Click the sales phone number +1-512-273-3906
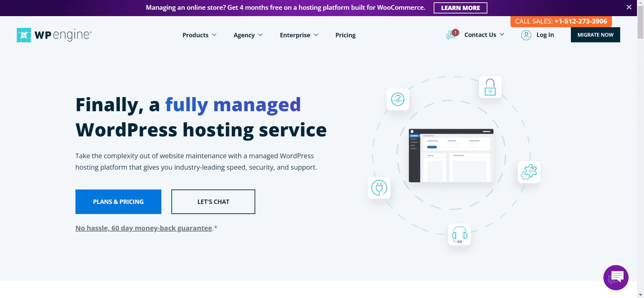644x298 pixels. pos(581,21)
